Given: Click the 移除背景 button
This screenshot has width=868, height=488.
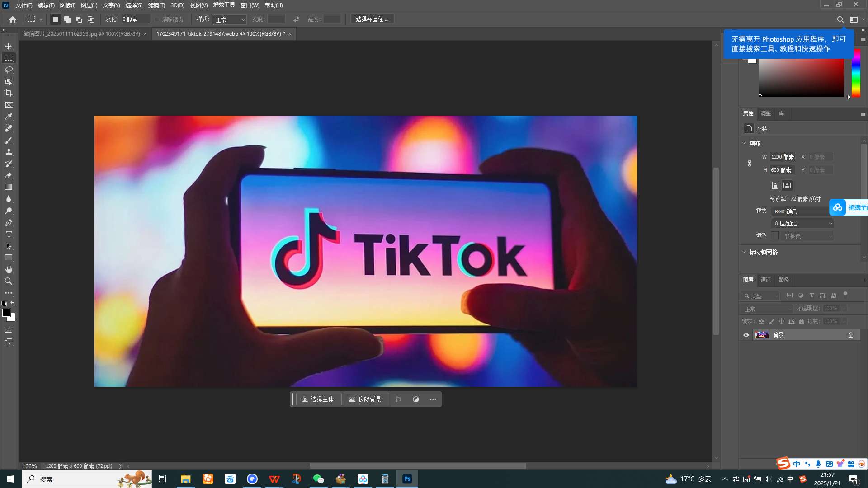Looking at the screenshot, I should 365,399.
